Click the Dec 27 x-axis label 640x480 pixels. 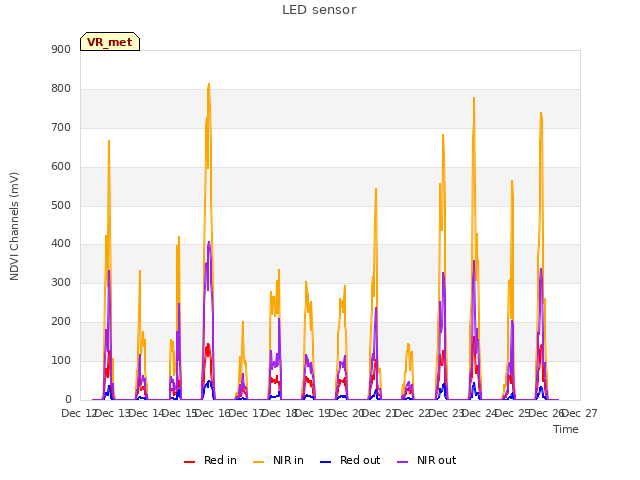pyautogui.click(x=580, y=413)
